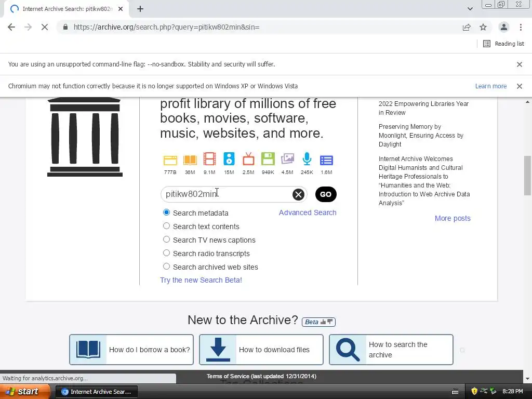This screenshot has width=532, height=399.
Task: Open the Windows Start button
Action: 25,392
